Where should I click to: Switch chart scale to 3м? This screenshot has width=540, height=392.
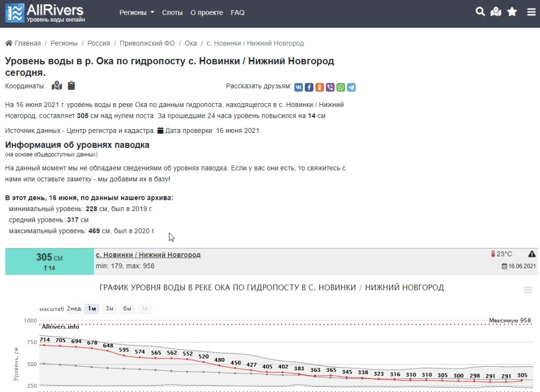point(110,309)
